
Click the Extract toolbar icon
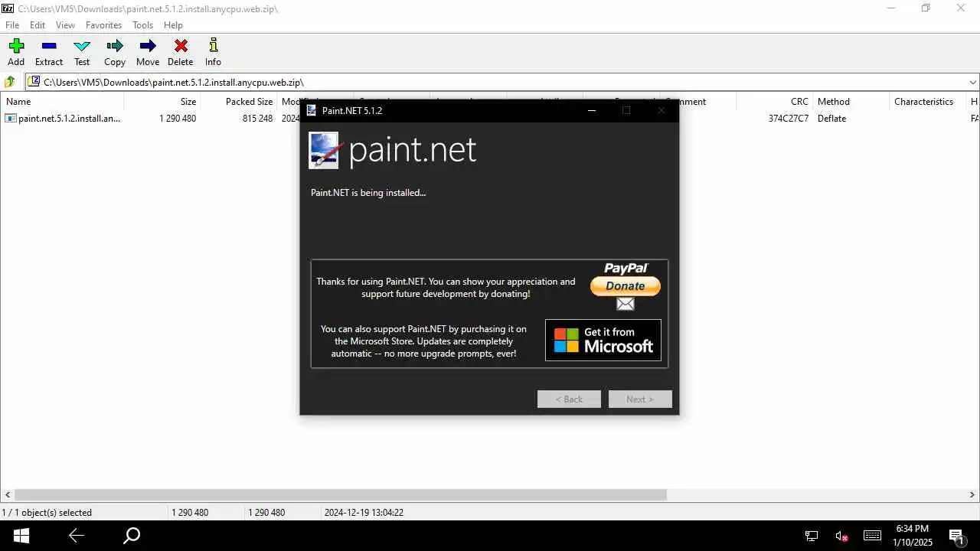49,53
